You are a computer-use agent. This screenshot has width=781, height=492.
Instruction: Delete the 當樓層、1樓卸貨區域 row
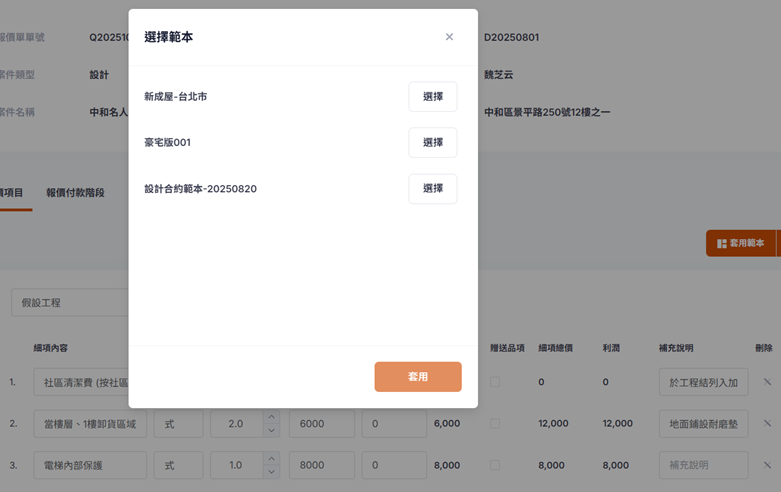coord(767,424)
